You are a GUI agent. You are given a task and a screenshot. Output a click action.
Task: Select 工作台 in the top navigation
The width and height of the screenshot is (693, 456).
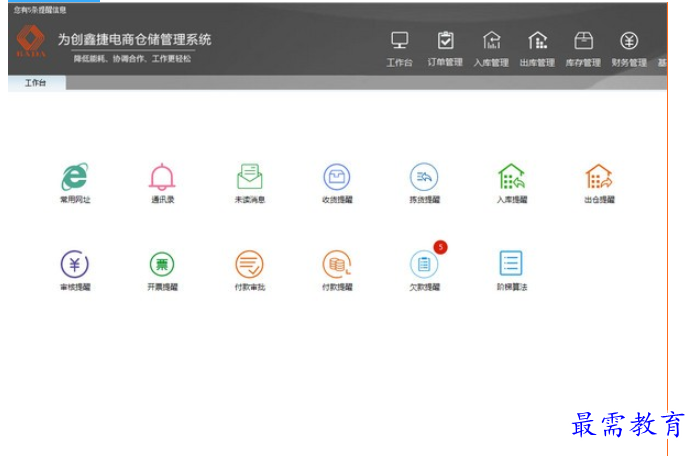(399, 48)
